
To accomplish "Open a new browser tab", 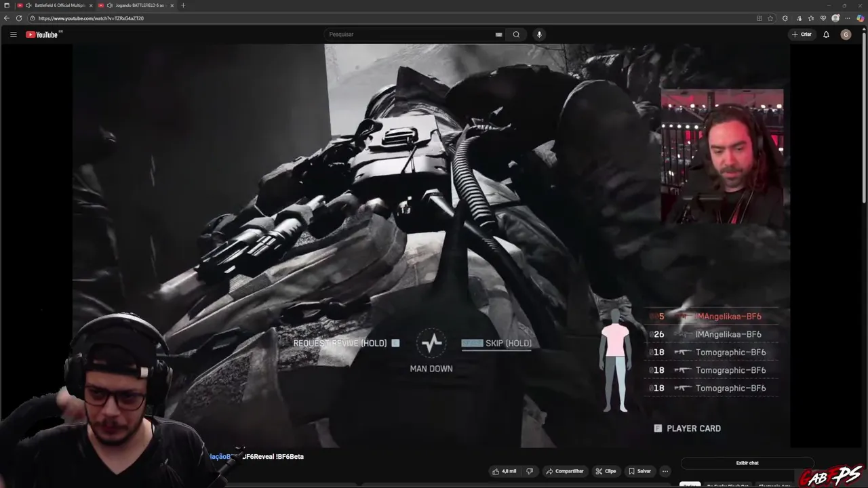I will [x=182, y=5].
